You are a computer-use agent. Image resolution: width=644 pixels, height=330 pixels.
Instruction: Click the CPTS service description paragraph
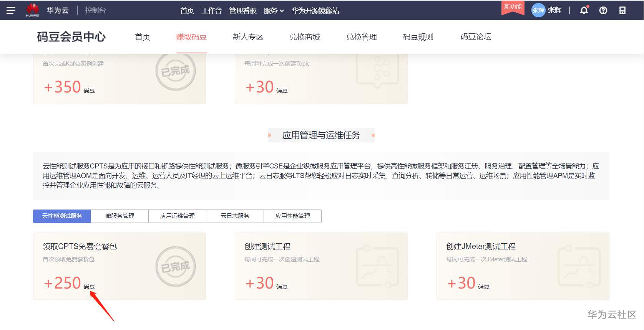pos(321,176)
